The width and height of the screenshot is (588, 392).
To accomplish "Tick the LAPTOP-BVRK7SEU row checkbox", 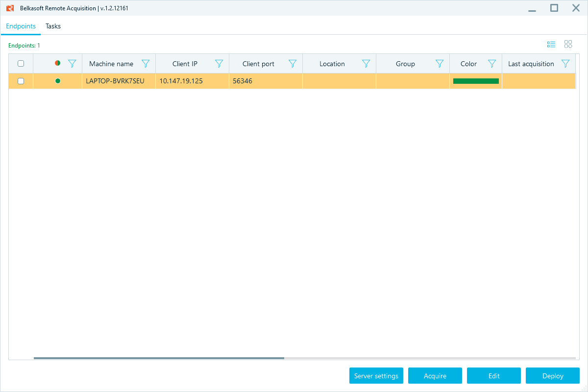I will coord(21,81).
